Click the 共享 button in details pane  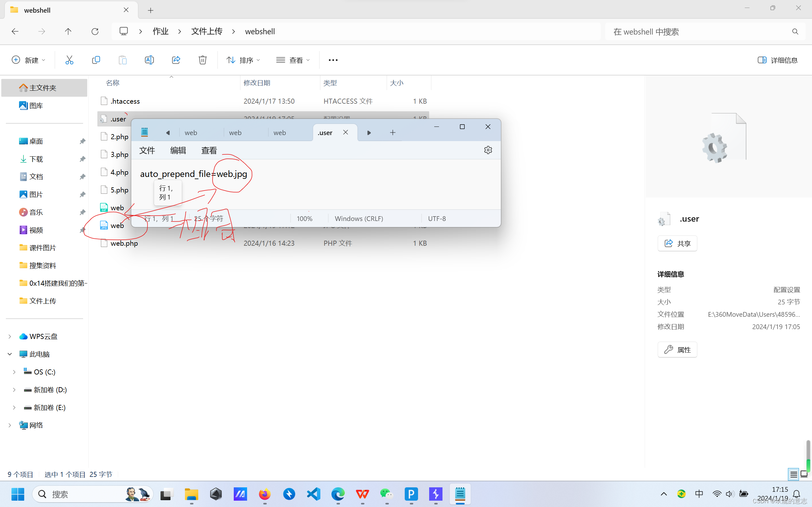point(677,243)
